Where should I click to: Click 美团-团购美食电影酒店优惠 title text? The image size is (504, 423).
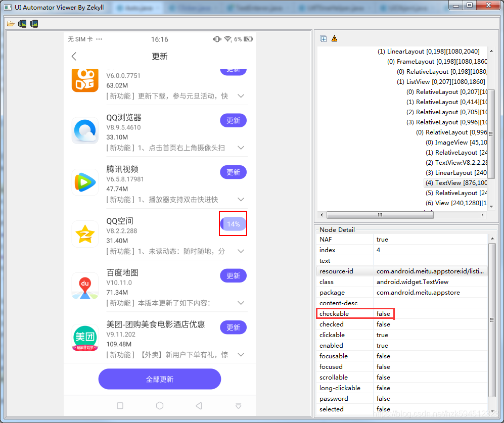pyautogui.click(x=156, y=324)
